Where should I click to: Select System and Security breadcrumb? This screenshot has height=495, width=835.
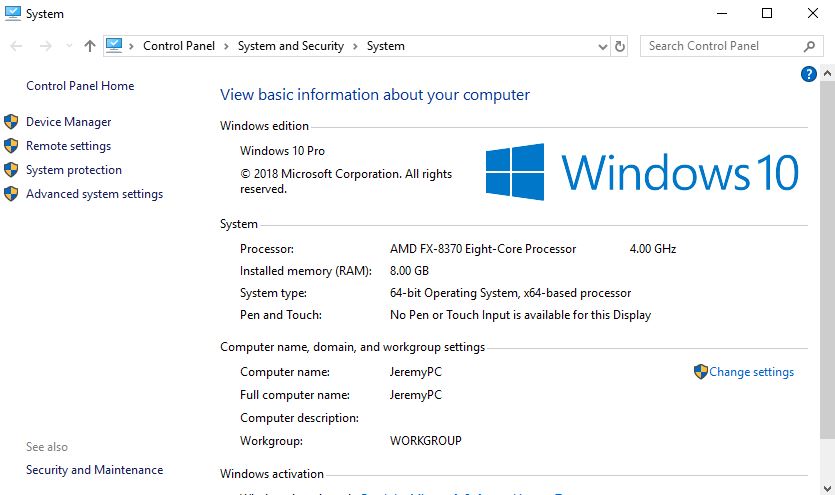pos(290,46)
